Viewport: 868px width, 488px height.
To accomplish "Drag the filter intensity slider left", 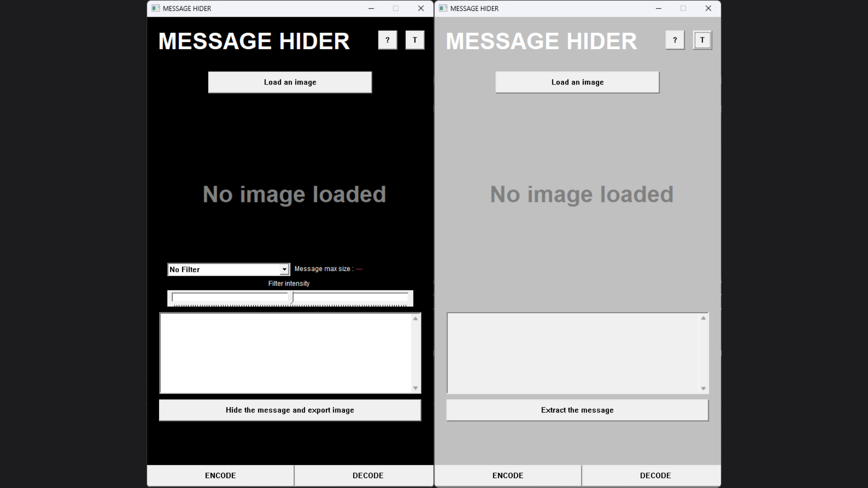I will (x=290, y=297).
